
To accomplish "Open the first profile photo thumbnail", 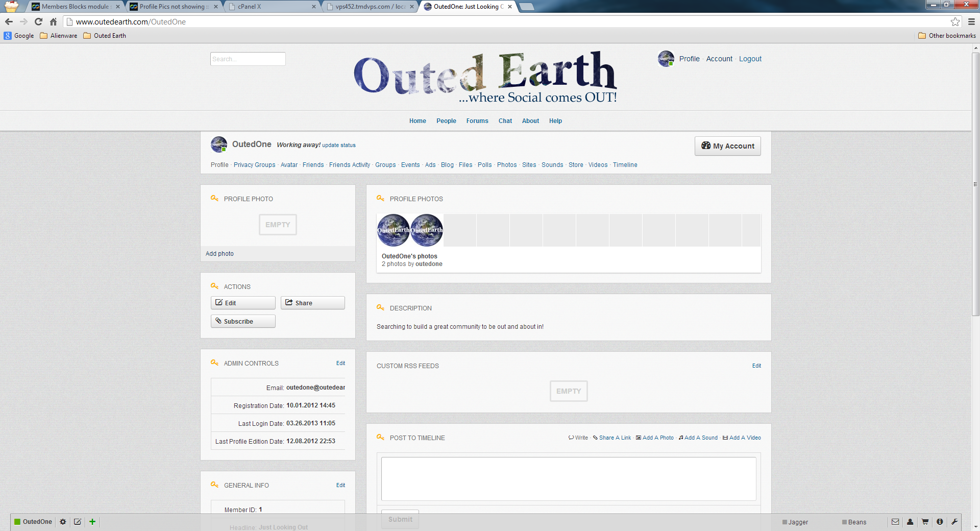I will pos(393,230).
